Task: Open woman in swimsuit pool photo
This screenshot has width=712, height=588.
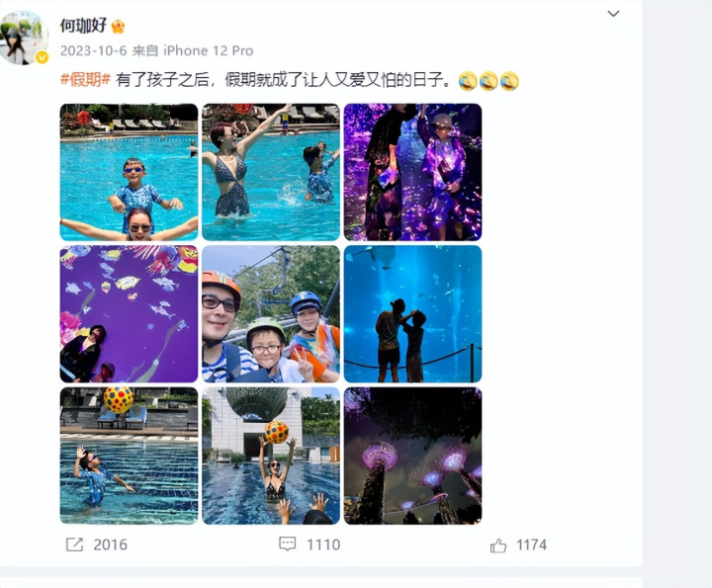Action: 271,172
